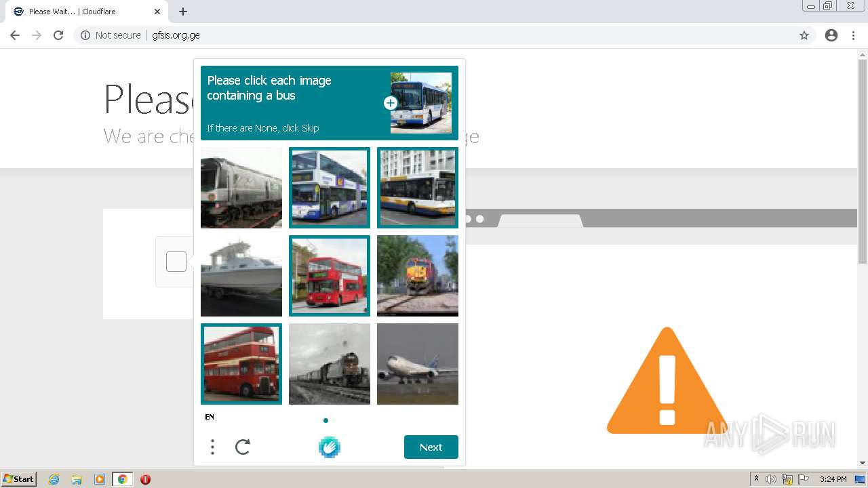The width and height of the screenshot is (868, 488).
Task: Open a new tab with the plus button
Action: click(x=183, y=12)
